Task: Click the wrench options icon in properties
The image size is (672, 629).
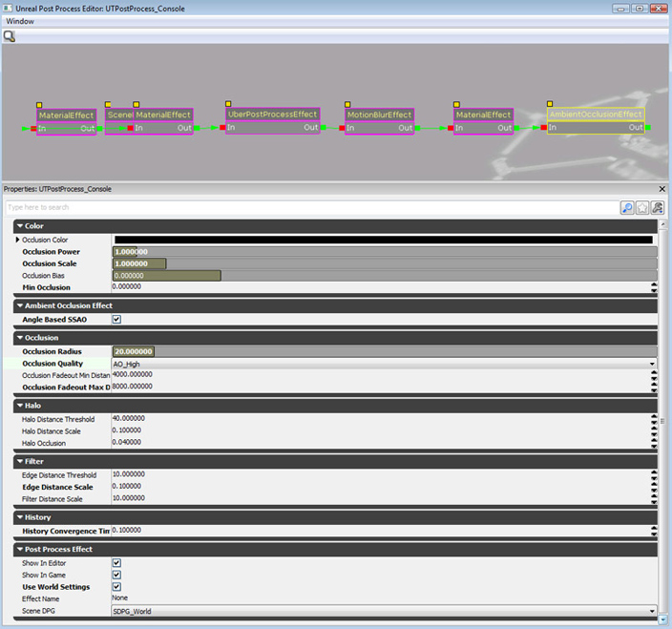Action: tap(657, 208)
